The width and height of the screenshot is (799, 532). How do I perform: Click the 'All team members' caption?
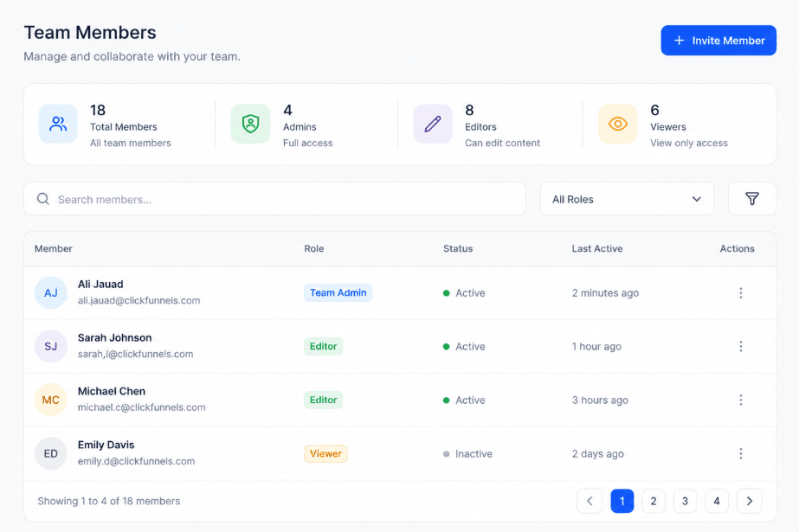(131, 143)
